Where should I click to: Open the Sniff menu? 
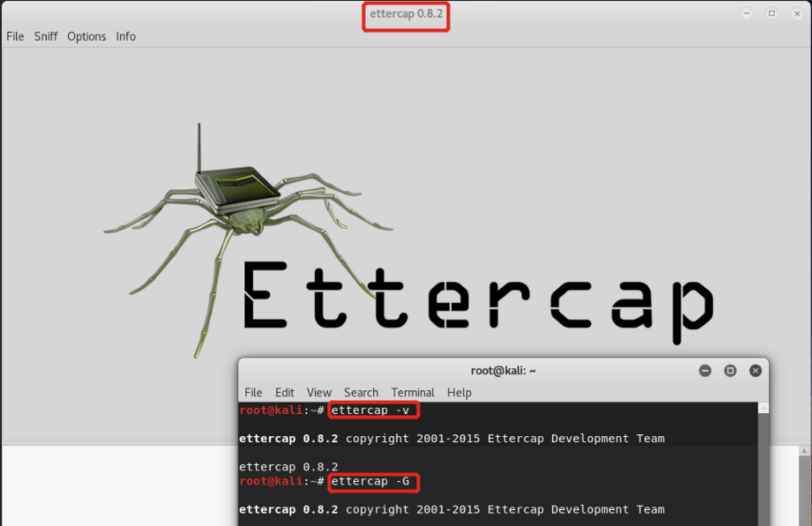[x=46, y=36]
